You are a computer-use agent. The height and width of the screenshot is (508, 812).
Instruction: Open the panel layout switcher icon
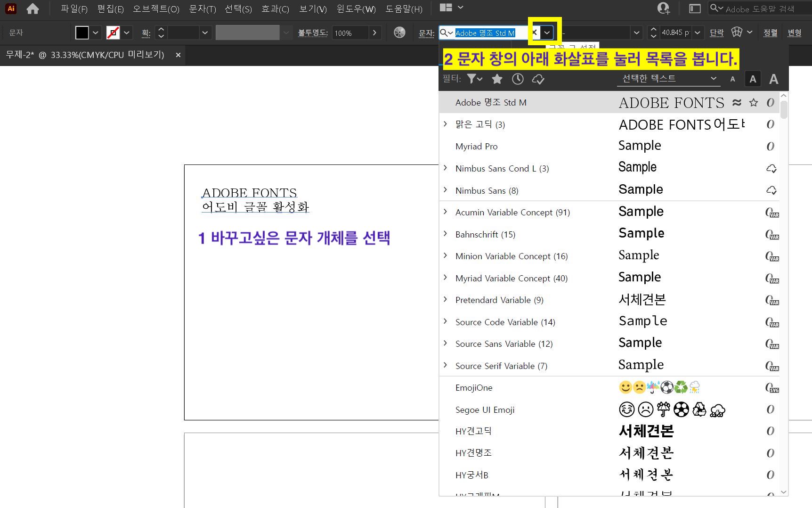(x=695, y=8)
